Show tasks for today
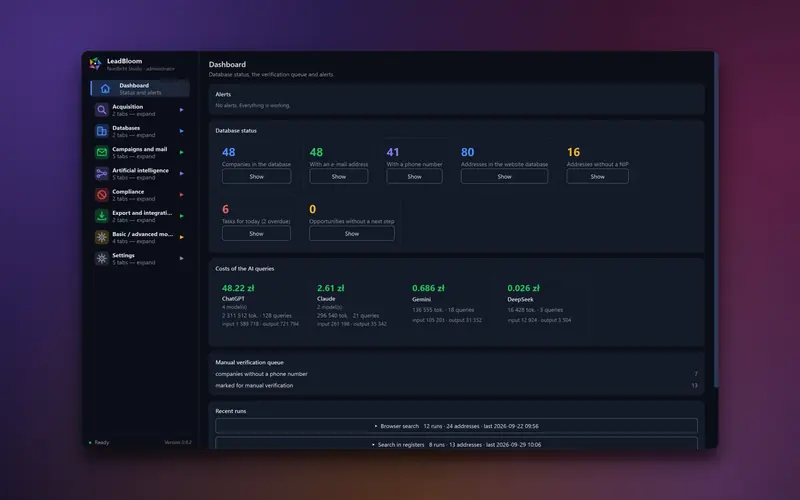The image size is (800, 500). pos(256,234)
